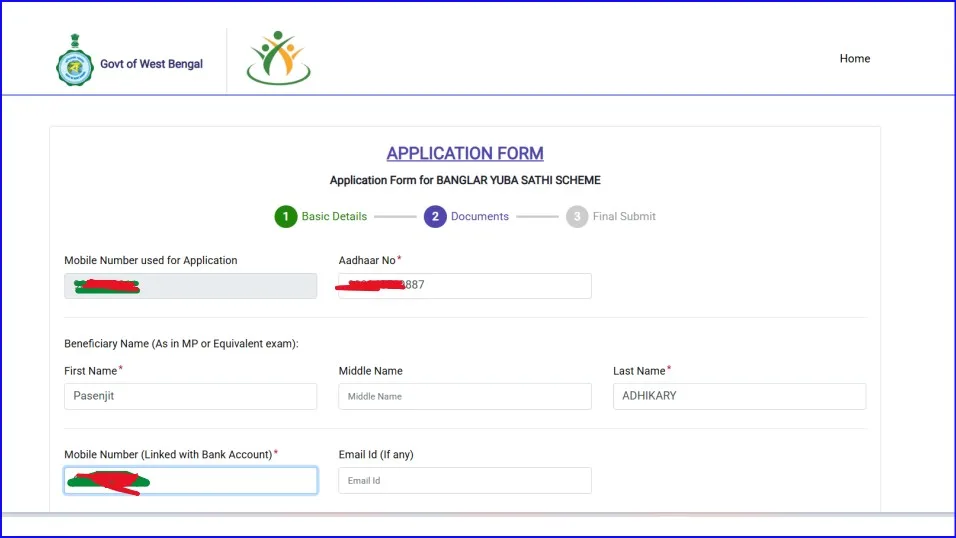
Task: Click the 'Beneficiary Name (As in MP or Equivalent exam)' label
Action: pyautogui.click(x=181, y=344)
